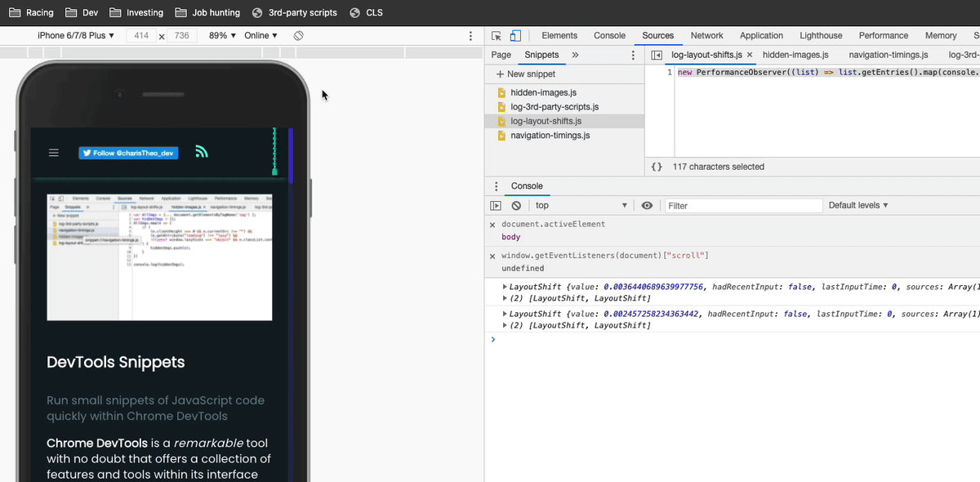Expand the first LayoutShift console entry
The width and height of the screenshot is (980, 482).
coord(505,287)
